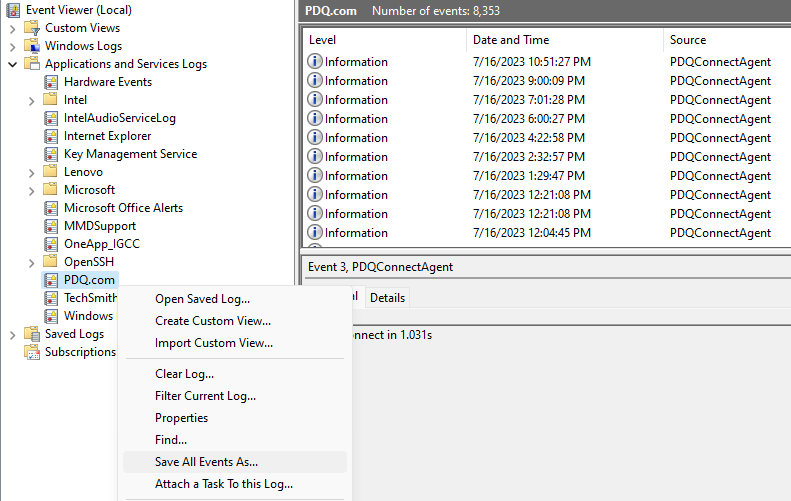Screen dimensions: 791x501
Task: Click the 'Event 3, PDQConnectAgent' heading
Action: pos(380,267)
